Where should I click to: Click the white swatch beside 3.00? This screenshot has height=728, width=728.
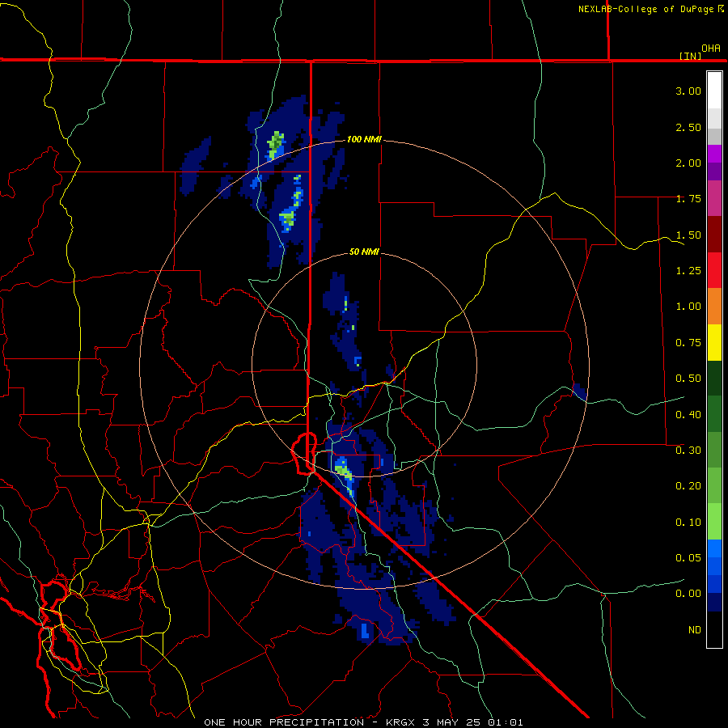pyautogui.click(x=714, y=91)
